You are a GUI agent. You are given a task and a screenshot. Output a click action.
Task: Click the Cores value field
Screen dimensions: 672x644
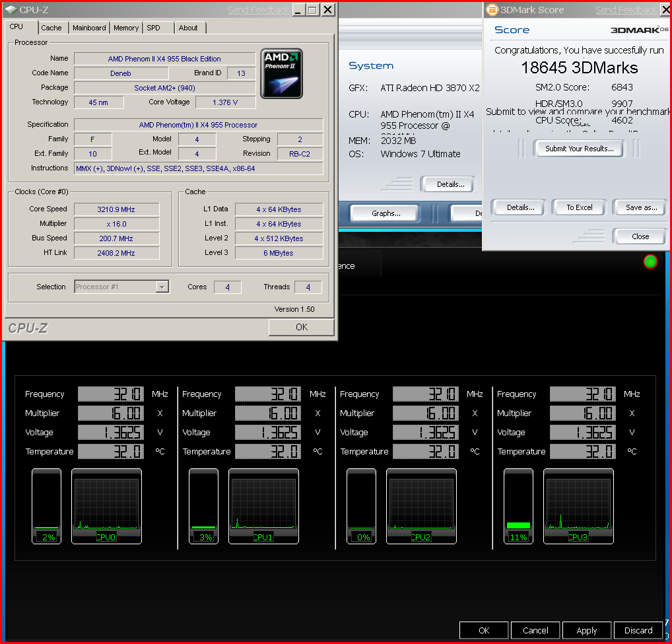228,287
